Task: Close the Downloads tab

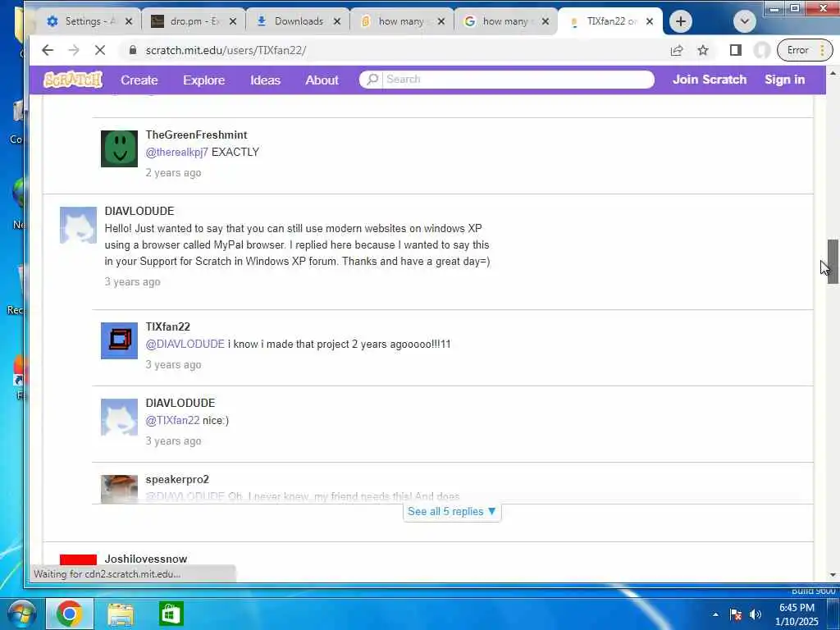Action: [337, 21]
